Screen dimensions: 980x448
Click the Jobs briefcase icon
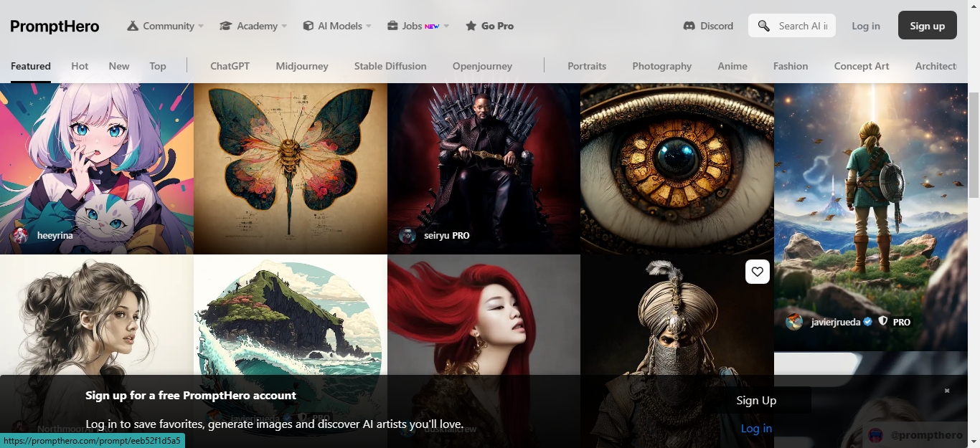(x=392, y=26)
